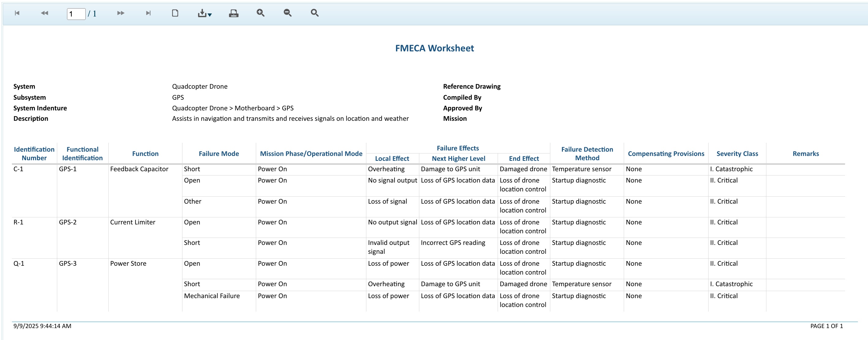Zoom out using the magnifier minus icon
The height and width of the screenshot is (340, 868).
pos(287,13)
